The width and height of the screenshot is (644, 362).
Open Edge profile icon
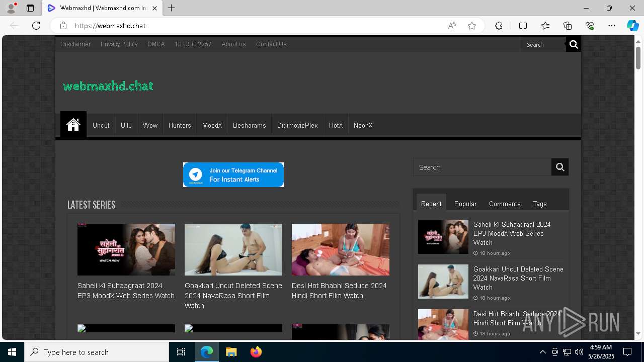(11, 8)
